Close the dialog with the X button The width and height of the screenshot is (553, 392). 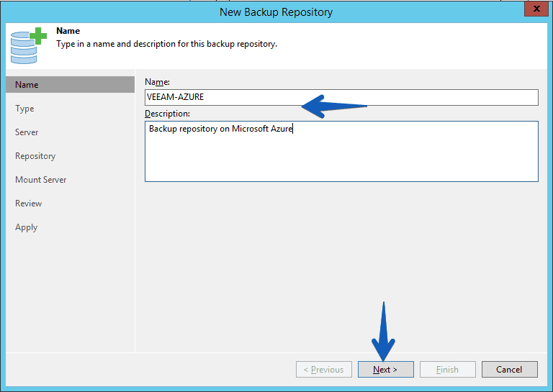coord(536,9)
